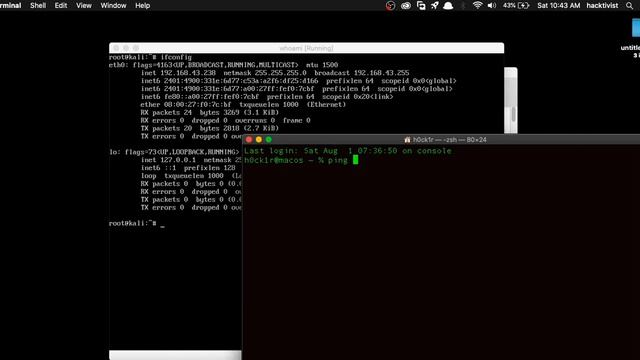Zoom the h0ck1r zsh terminal window
Viewport: 640px width, 360px height.
click(x=269, y=140)
